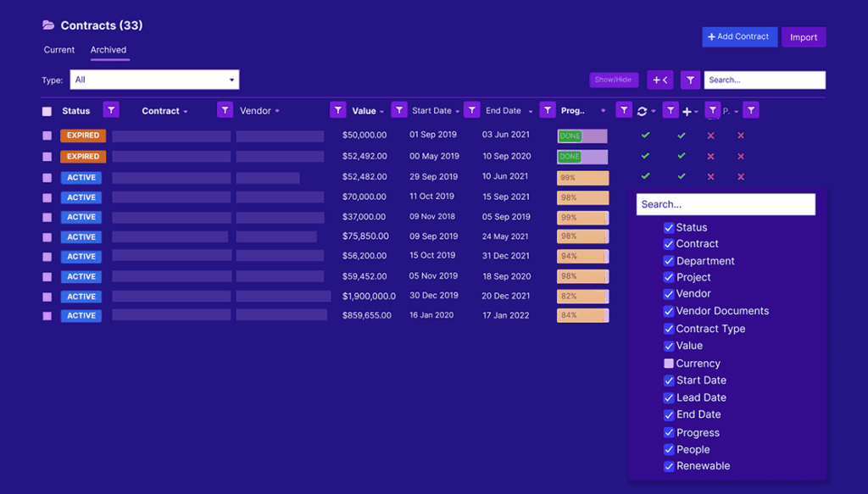Click the plus icon in the table header

click(x=687, y=111)
